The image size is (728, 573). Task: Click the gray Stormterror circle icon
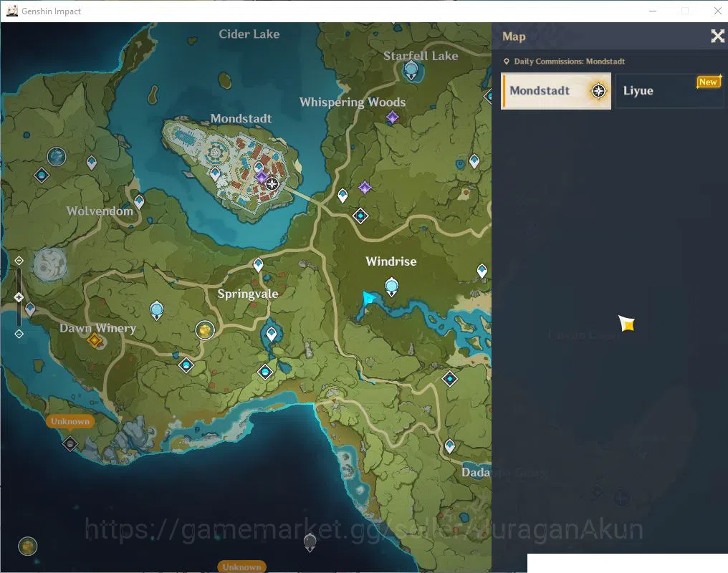[x=49, y=264]
